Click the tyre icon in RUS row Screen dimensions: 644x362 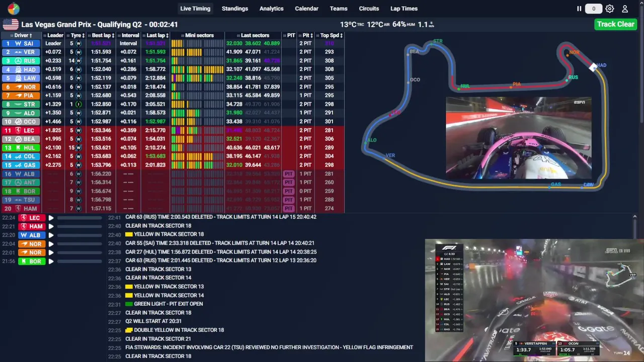pyautogui.click(x=78, y=61)
